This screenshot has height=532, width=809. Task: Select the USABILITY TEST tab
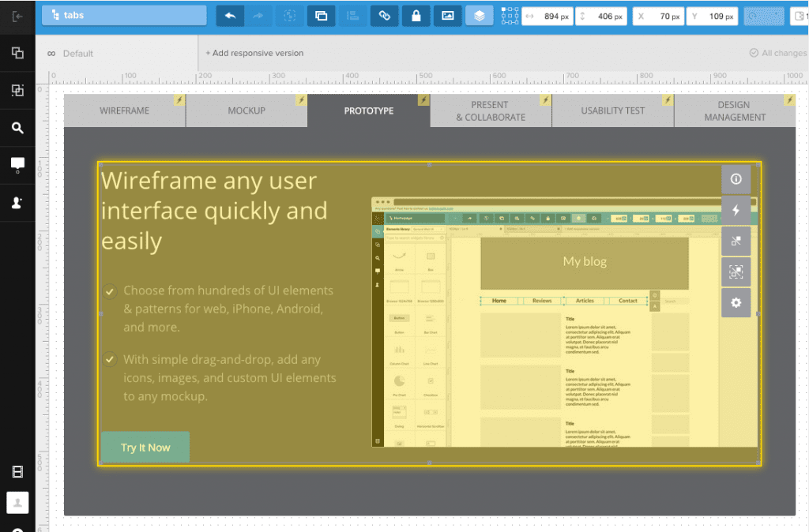tap(613, 111)
